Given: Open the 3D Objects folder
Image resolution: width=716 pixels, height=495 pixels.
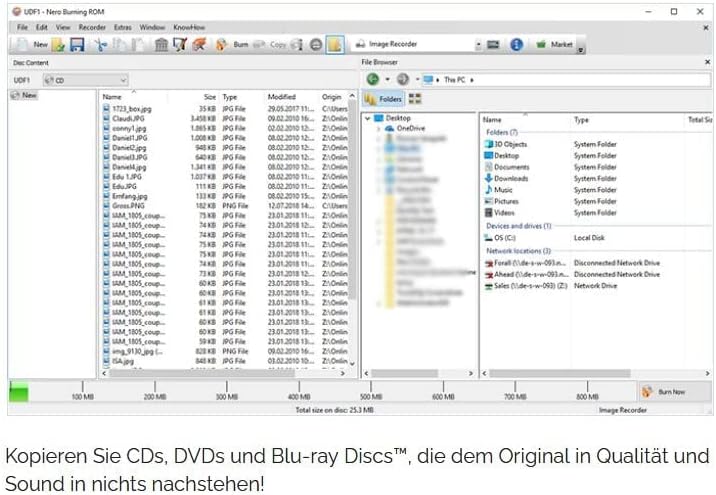Looking at the screenshot, I should 505,144.
